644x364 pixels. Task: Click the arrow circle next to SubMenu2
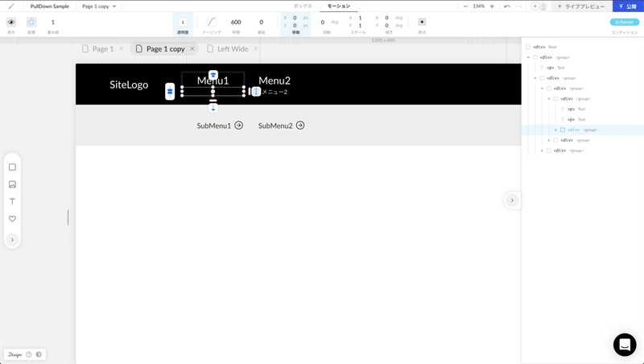pos(300,126)
